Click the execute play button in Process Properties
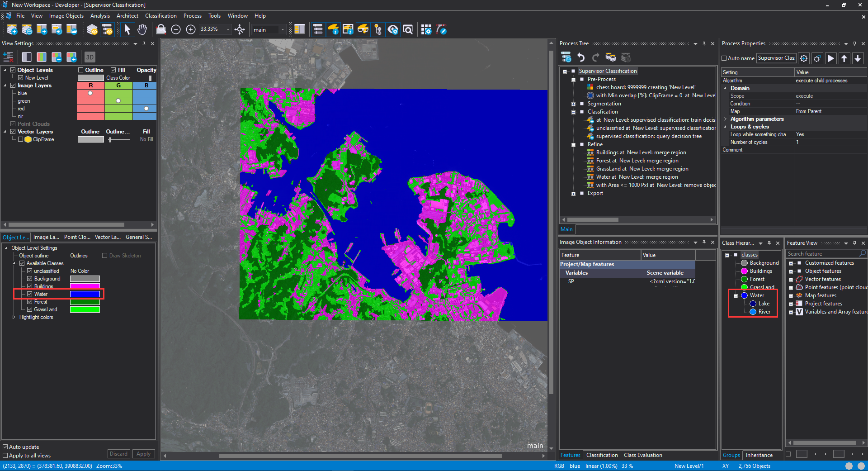868x471 pixels. point(830,58)
